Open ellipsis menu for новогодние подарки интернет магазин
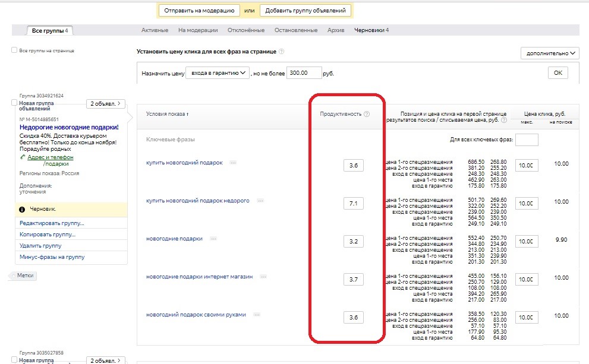This screenshot has height=364, width=589. click(x=263, y=277)
